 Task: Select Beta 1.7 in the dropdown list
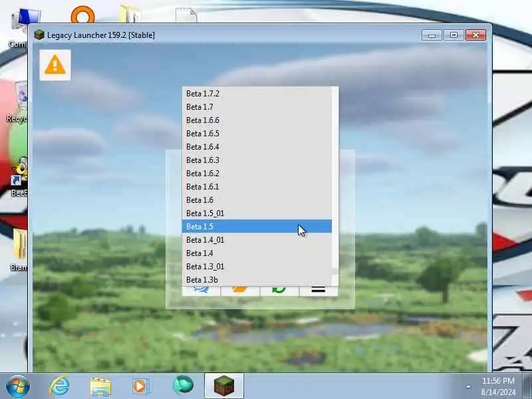click(x=257, y=107)
